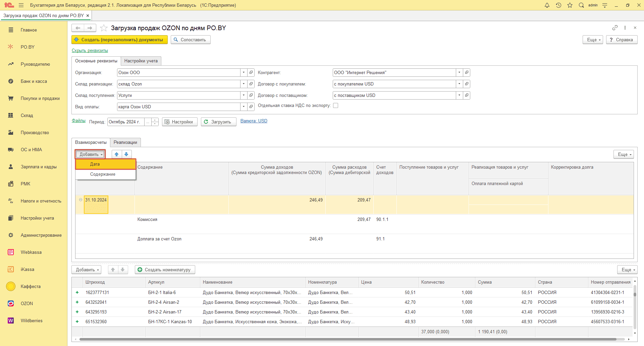Open history clock icon in title bar

pyautogui.click(x=558, y=5)
